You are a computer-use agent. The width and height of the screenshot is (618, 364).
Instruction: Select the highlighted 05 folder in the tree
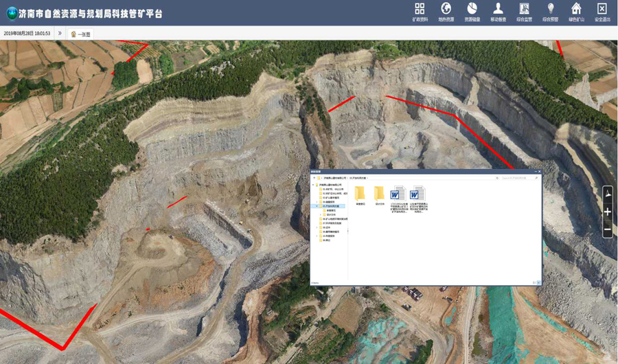tap(330, 205)
